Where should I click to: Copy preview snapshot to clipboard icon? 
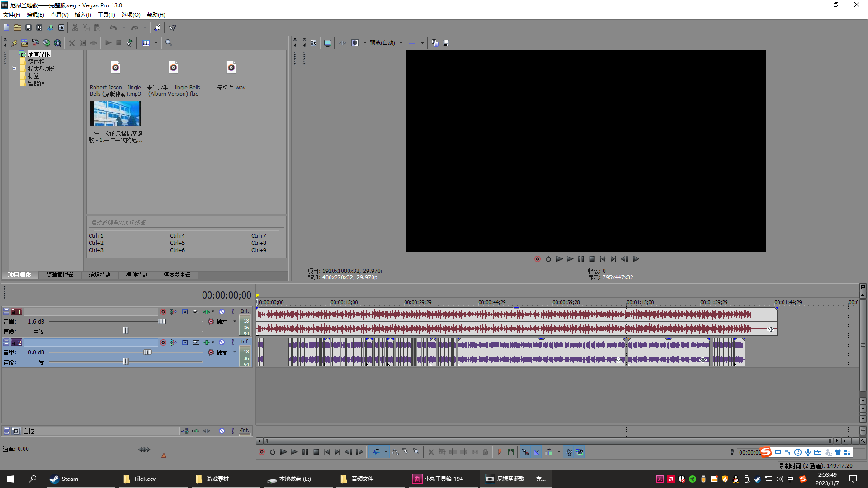pyautogui.click(x=435, y=43)
